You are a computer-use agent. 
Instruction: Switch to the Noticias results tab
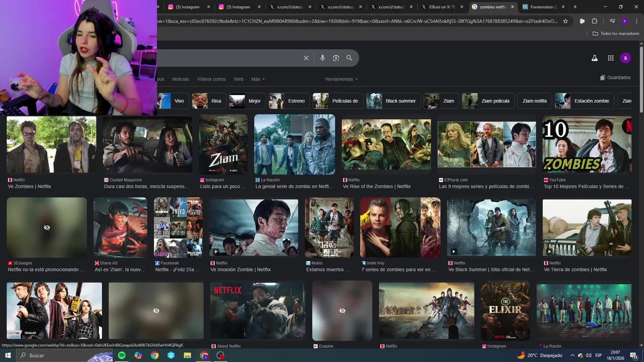[x=181, y=79]
